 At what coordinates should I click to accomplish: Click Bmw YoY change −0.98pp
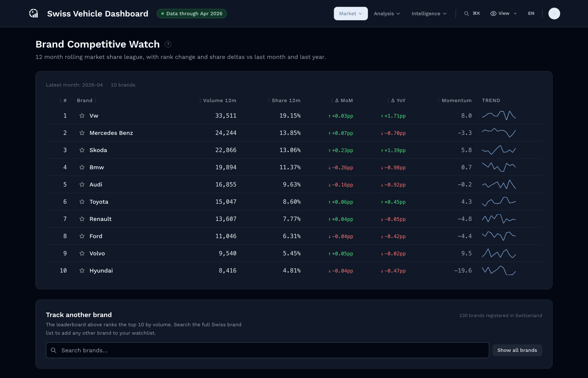[393, 167]
